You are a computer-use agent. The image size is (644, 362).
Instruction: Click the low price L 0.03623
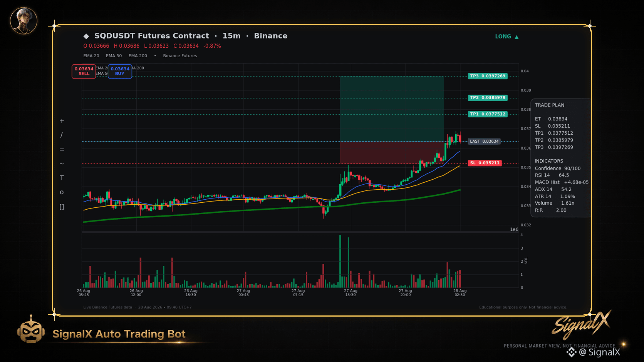tap(156, 46)
